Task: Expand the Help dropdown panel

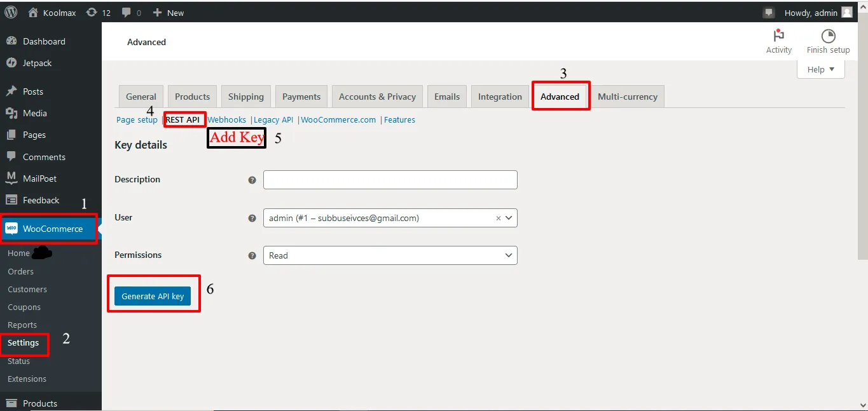Action: tap(820, 70)
